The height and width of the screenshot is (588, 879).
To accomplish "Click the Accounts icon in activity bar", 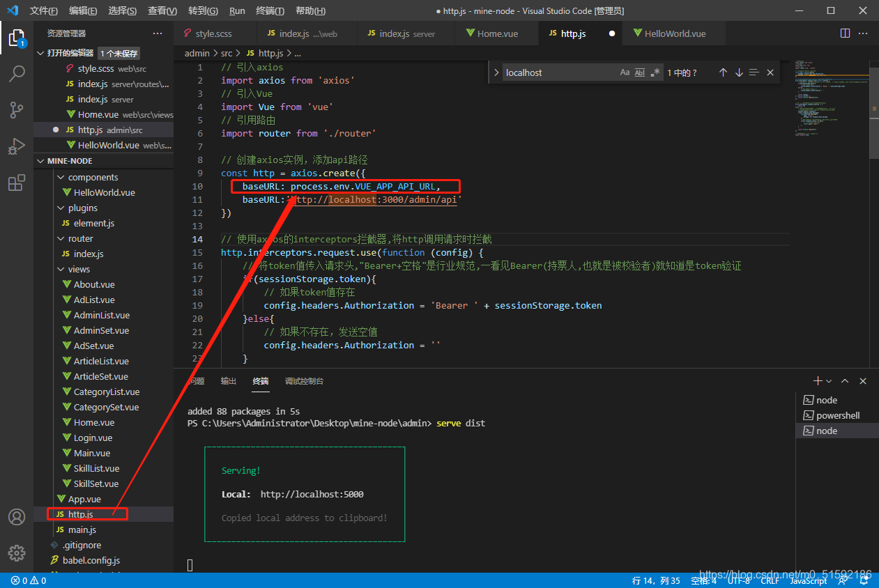I will (17, 517).
